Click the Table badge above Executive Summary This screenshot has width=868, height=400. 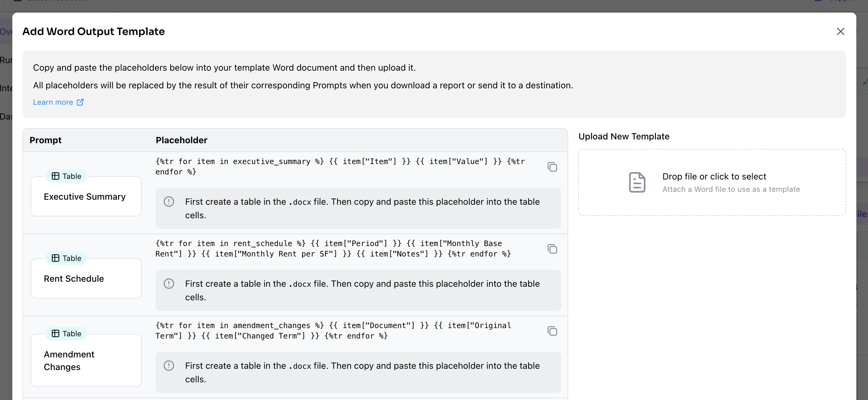click(66, 176)
